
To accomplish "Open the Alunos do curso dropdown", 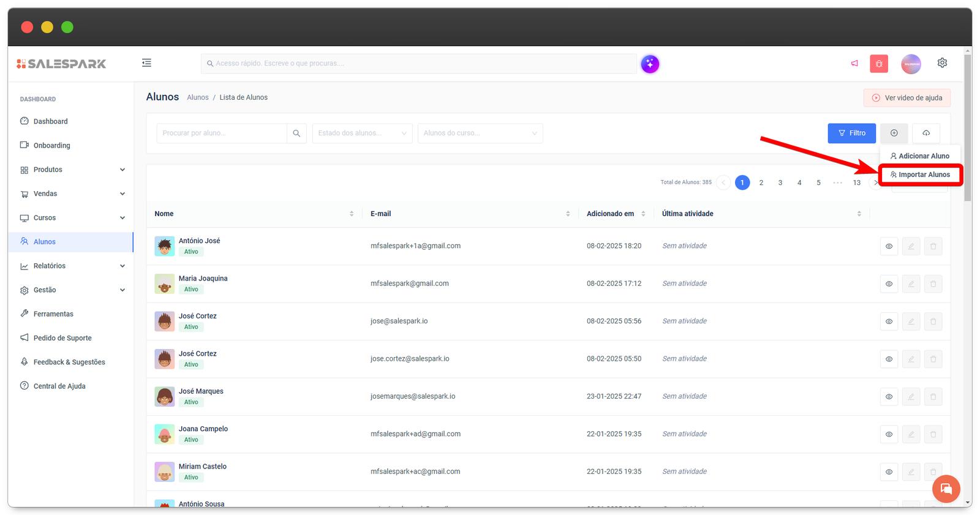I will coord(480,133).
